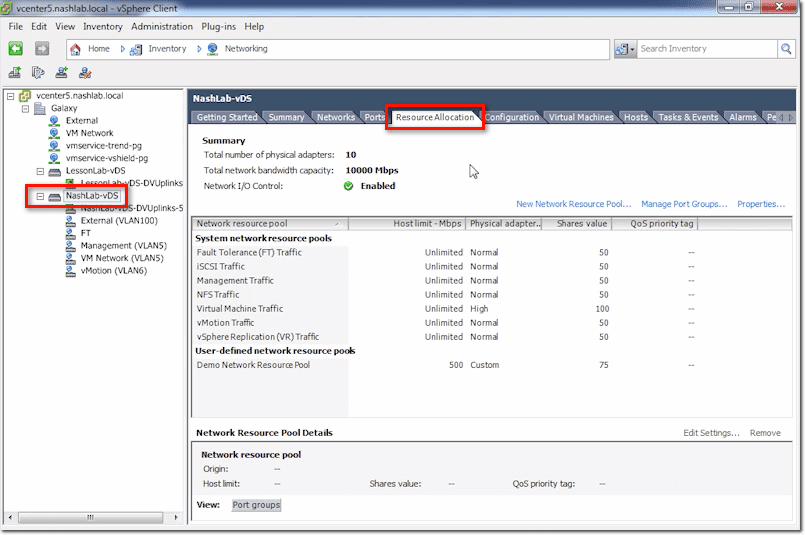Open the Properties link
Viewport: 805px width, 535px height.
coord(761,204)
